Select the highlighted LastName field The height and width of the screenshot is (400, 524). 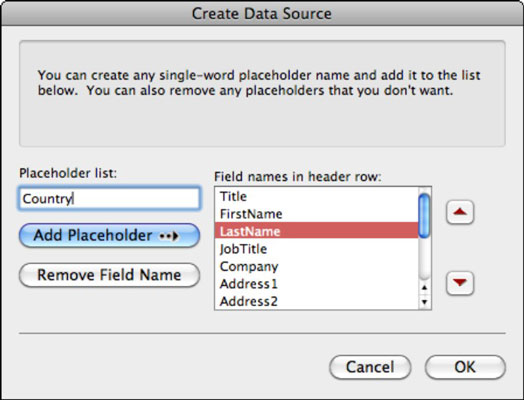[x=316, y=231]
